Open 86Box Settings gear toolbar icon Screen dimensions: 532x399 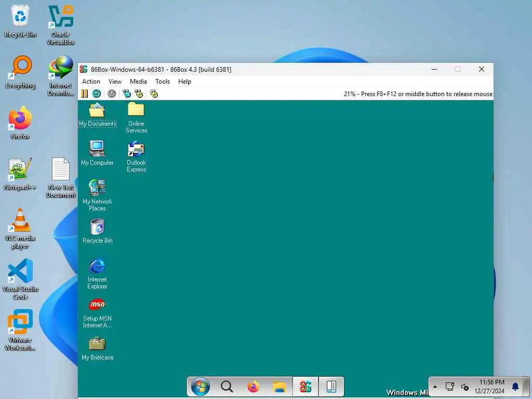(x=154, y=94)
